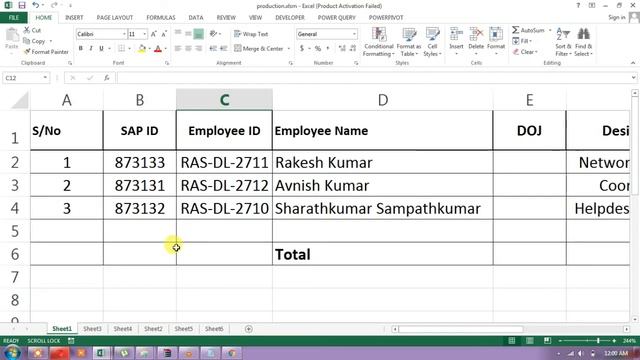Click the Orientation text-angle icon

213,34
